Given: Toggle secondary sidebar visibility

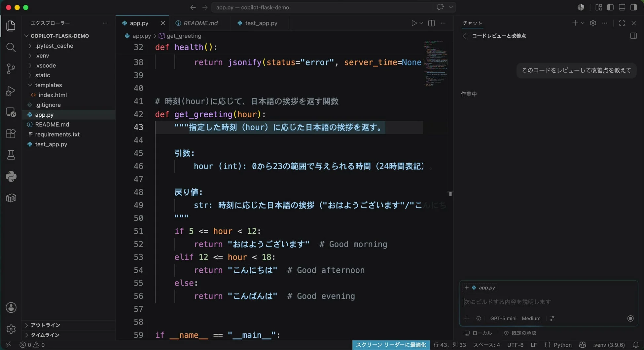Looking at the screenshot, I should pyautogui.click(x=633, y=7).
